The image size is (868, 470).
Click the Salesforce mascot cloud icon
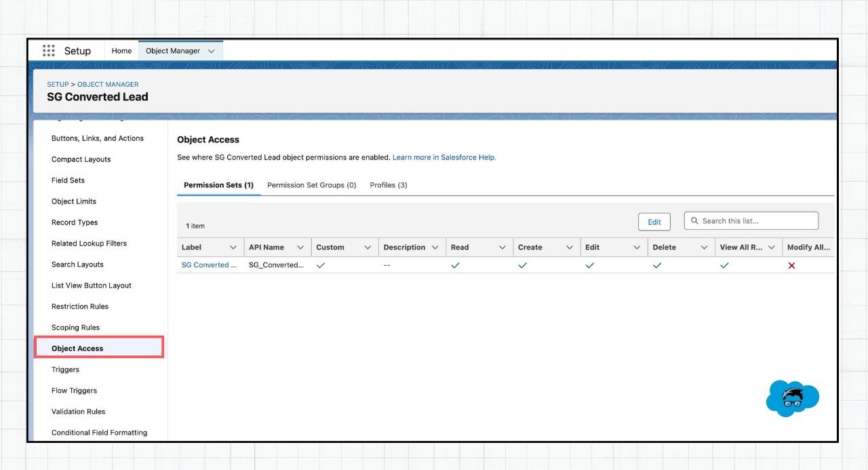pos(792,398)
